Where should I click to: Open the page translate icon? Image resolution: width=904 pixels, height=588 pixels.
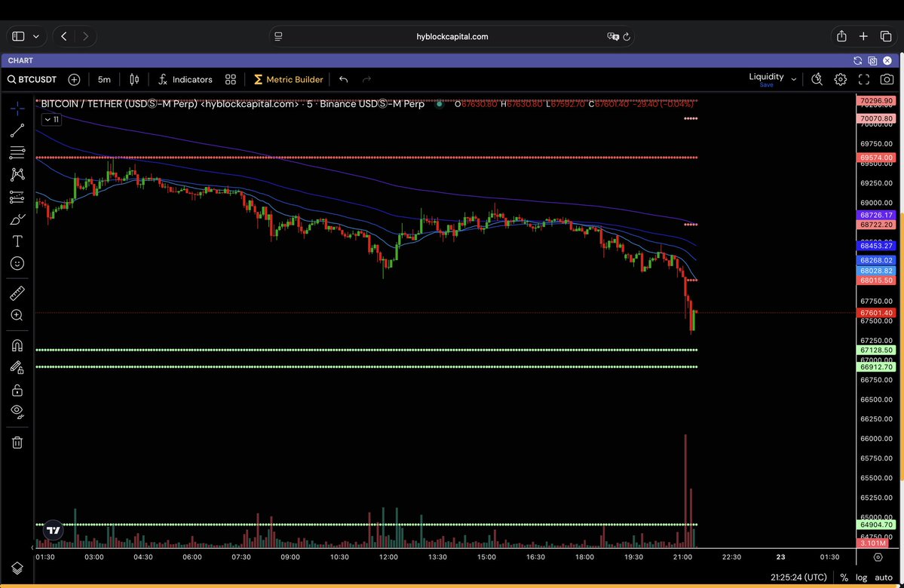coord(613,36)
